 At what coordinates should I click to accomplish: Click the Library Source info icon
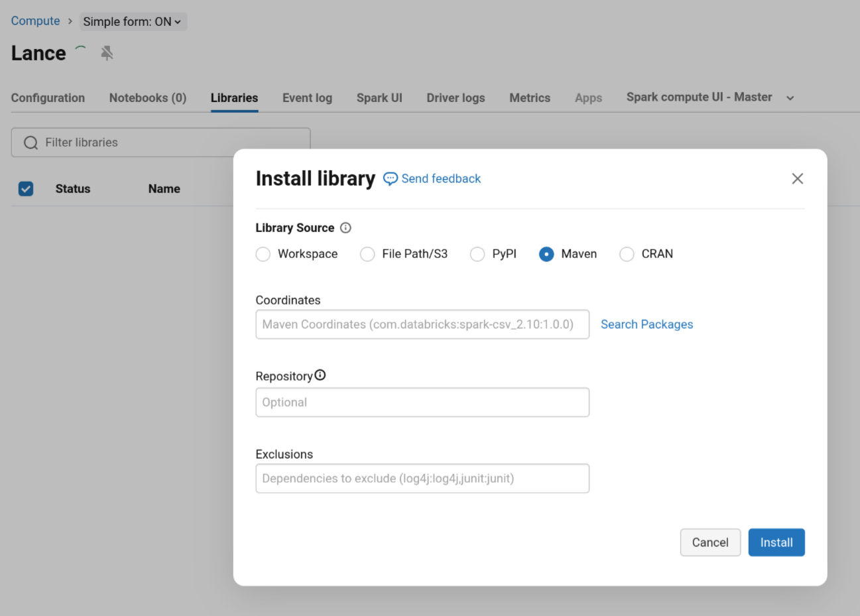(345, 227)
